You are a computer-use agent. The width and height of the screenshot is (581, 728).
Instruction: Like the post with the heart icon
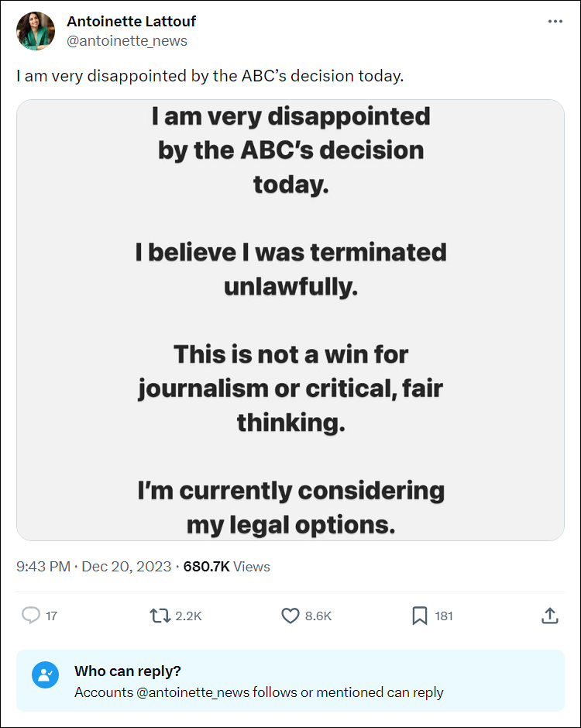(x=290, y=616)
